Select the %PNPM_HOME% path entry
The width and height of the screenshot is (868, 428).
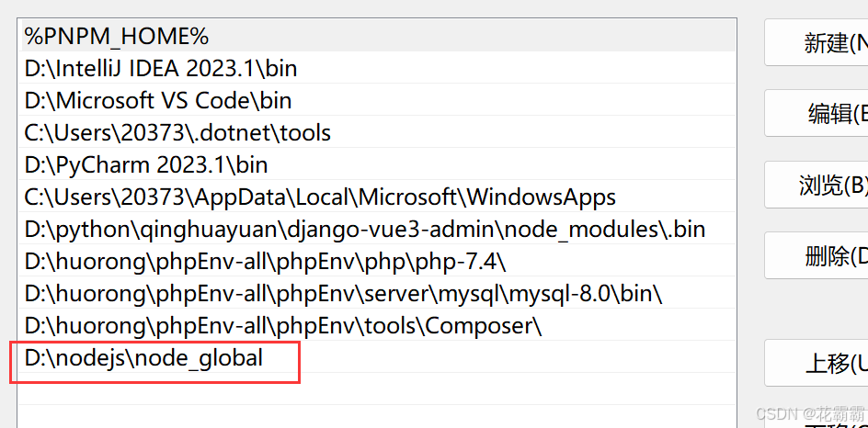pos(378,37)
